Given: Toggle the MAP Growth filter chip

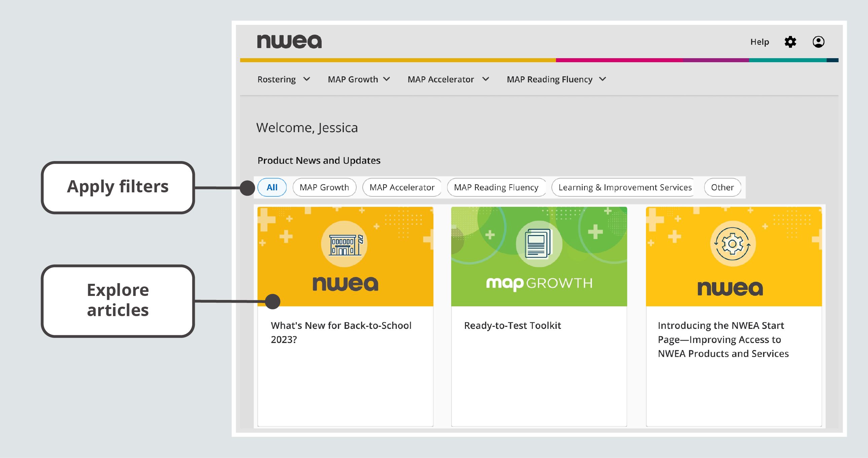Looking at the screenshot, I should pyautogui.click(x=324, y=187).
